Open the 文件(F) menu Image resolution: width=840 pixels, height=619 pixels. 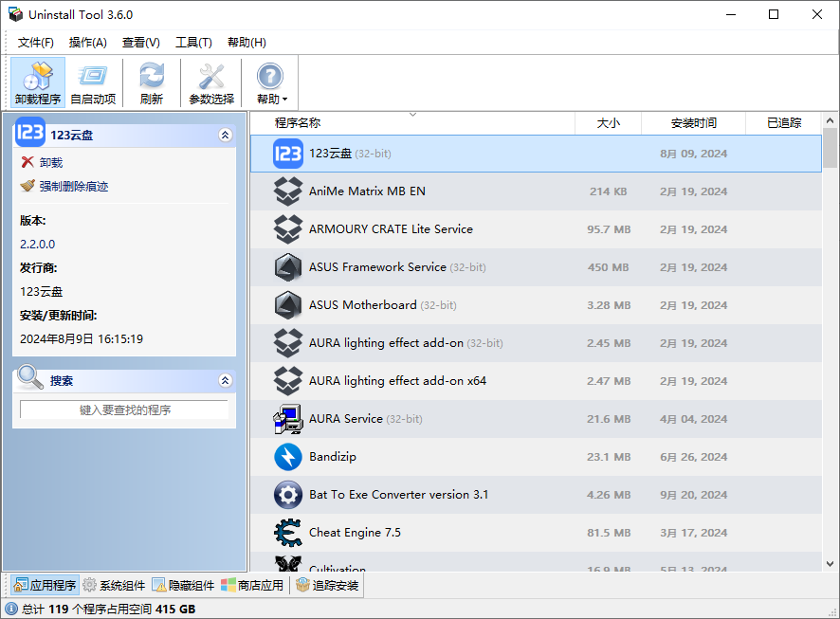tap(36, 43)
